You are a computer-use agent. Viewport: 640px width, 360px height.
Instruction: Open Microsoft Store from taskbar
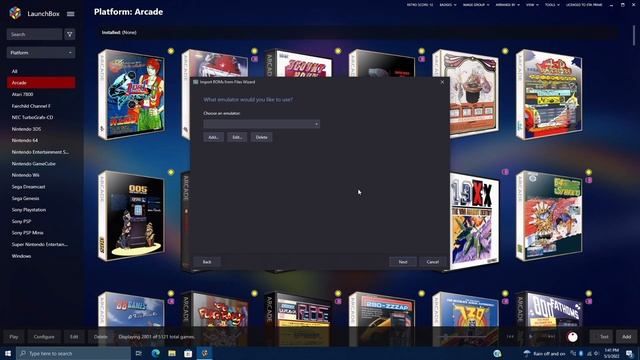[x=188, y=353]
